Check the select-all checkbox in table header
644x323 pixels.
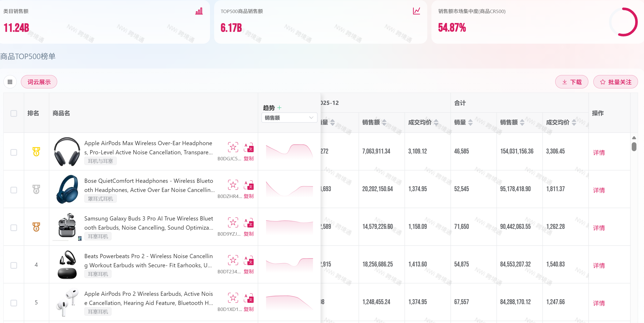tap(14, 114)
